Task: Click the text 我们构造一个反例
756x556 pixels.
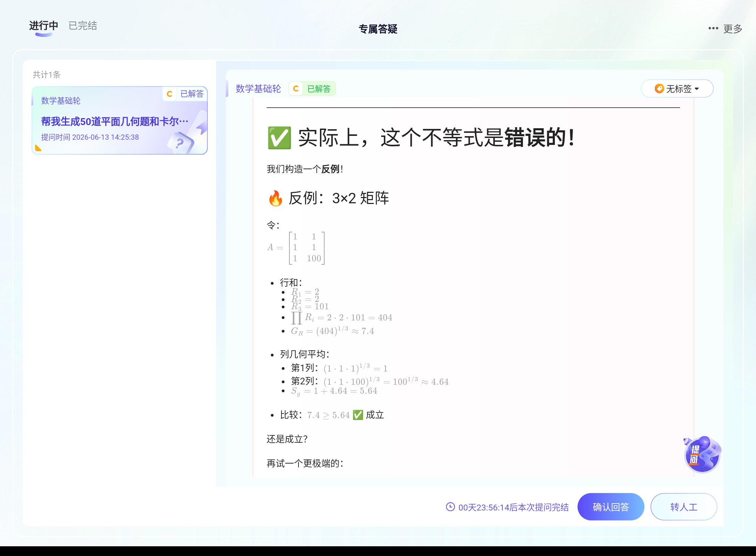Action: coord(305,169)
